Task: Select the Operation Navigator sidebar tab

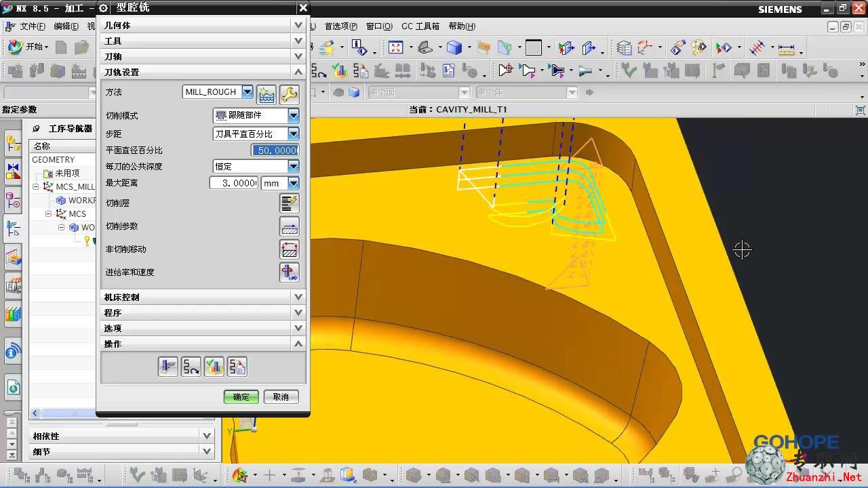Action: [x=13, y=228]
